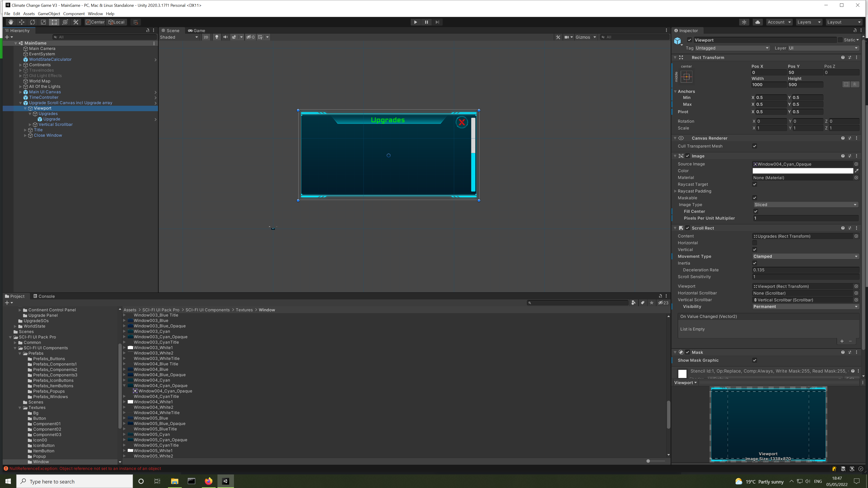Open the GameObject menu
This screenshot has width=868, height=488.
click(49, 14)
